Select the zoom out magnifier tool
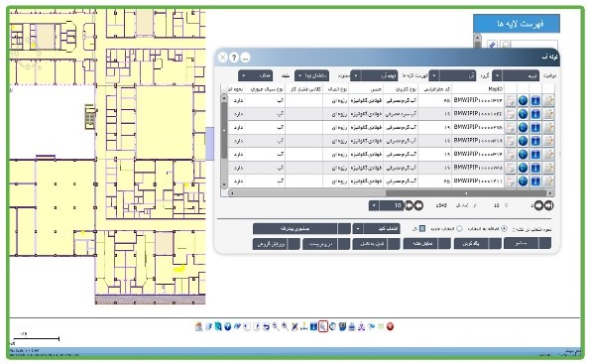 tap(276, 326)
